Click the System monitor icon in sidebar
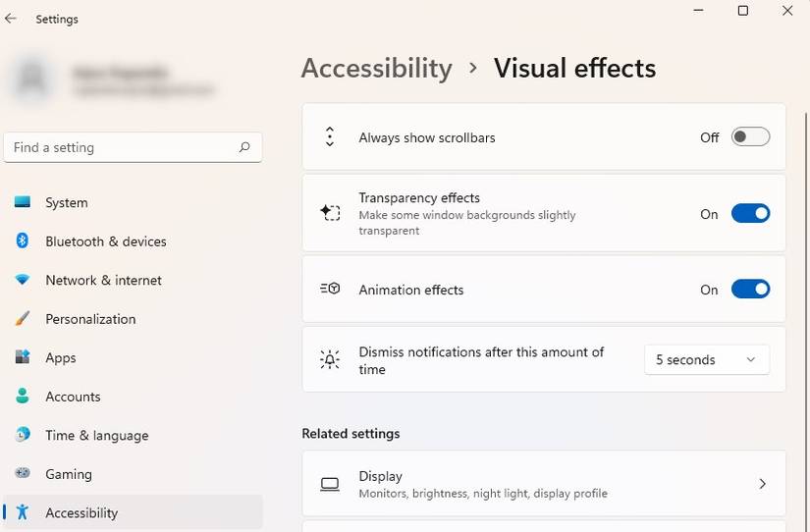The image size is (810, 532). [x=23, y=202]
